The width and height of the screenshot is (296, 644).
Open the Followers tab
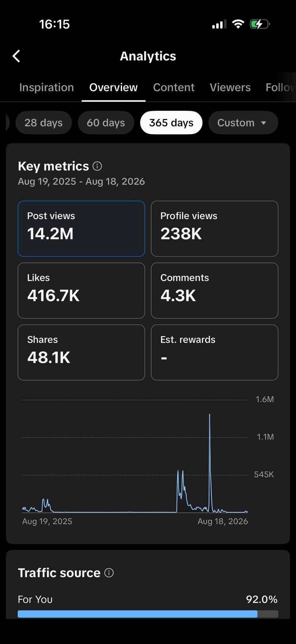pyautogui.click(x=281, y=87)
